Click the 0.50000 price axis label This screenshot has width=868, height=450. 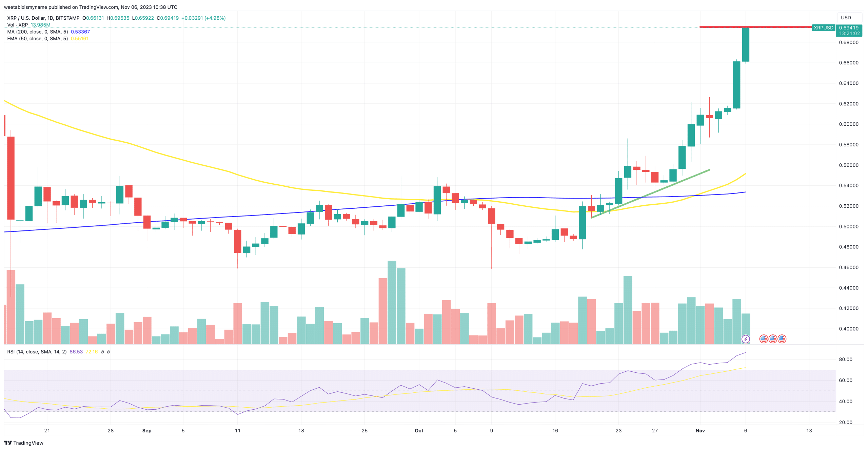pos(849,226)
